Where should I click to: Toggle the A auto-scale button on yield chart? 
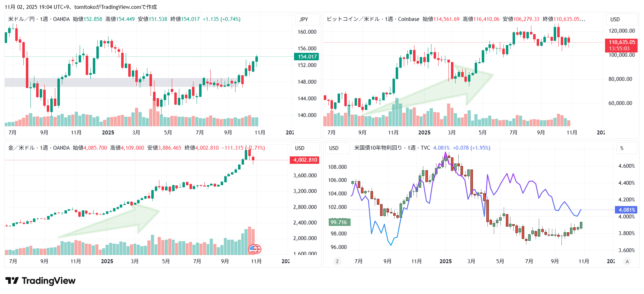coord(627,261)
